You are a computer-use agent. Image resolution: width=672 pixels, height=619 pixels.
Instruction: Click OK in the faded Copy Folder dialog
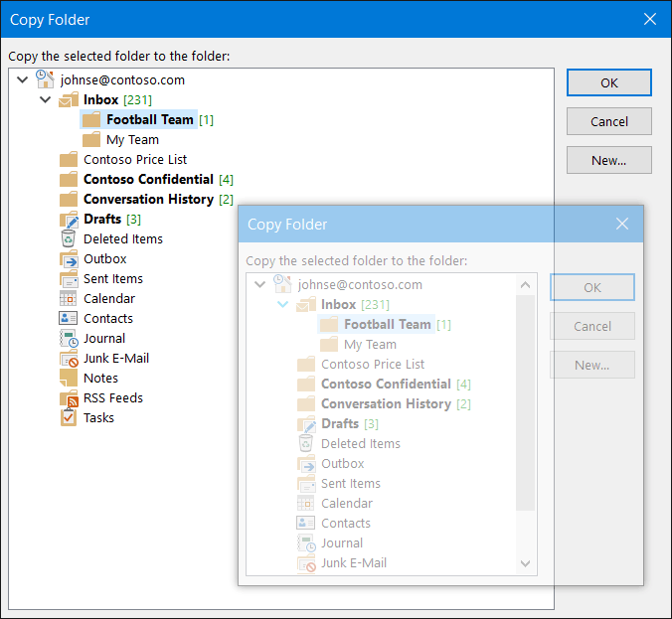[592, 287]
